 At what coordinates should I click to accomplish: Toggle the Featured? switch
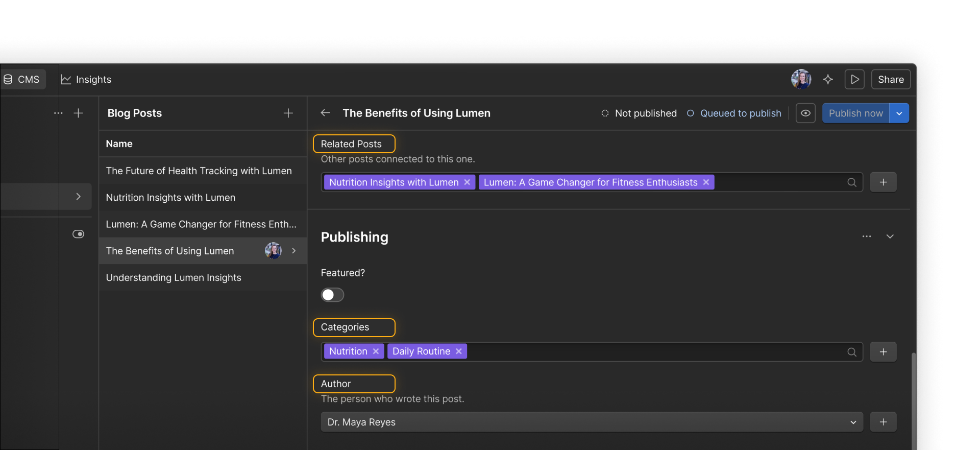coord(332,295)
